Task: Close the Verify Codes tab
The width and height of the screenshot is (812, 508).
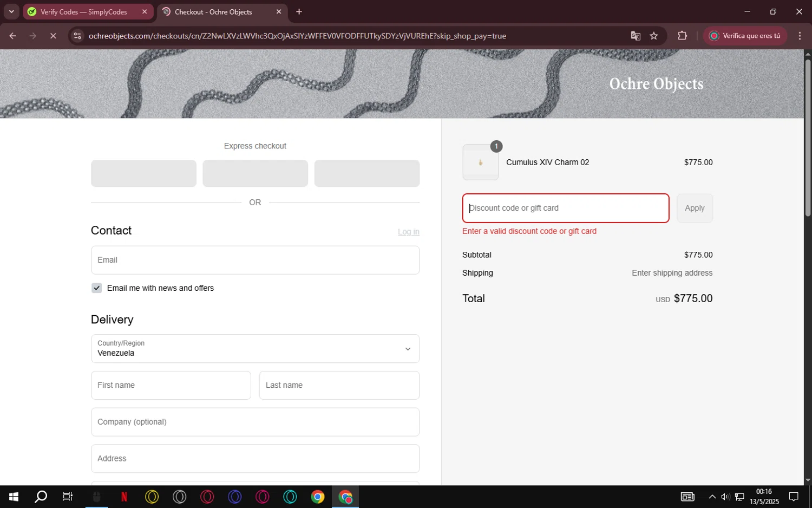Action: 145,12
